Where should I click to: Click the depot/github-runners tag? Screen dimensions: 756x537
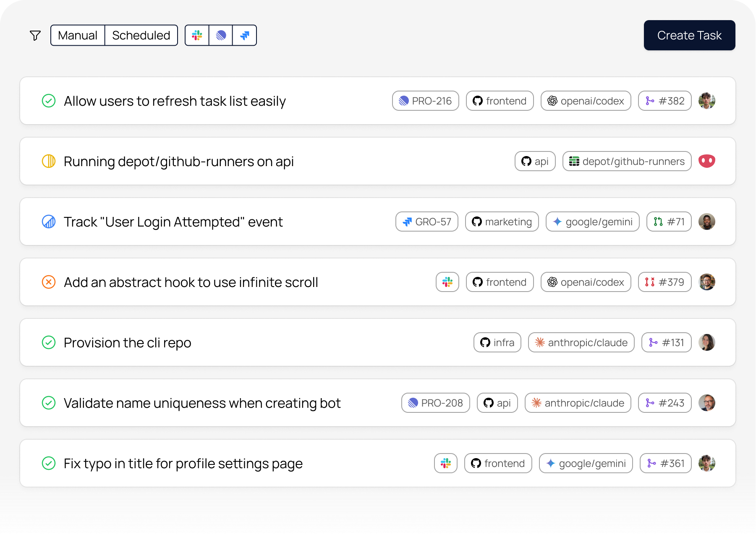[x=627, y=161]
